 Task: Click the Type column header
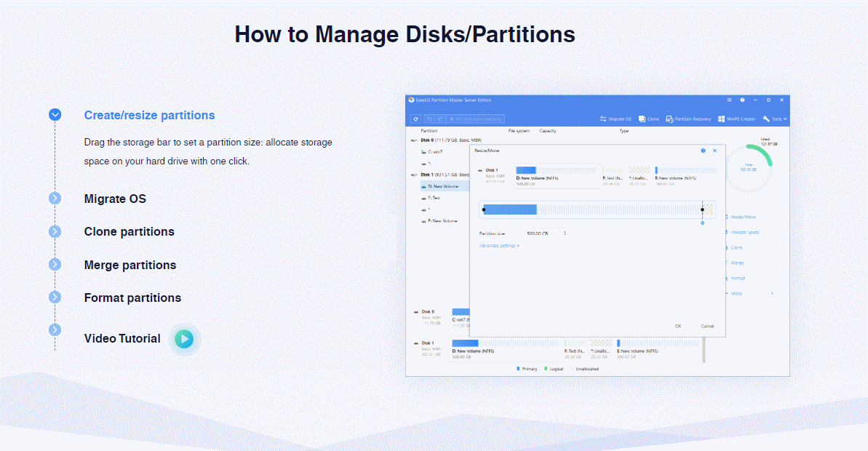(x=624, y=131)
